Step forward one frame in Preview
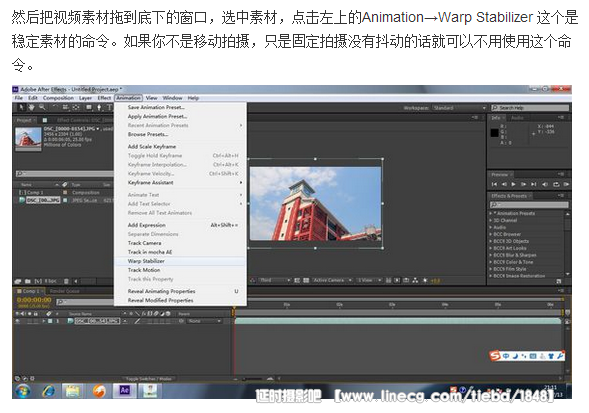 523,184
